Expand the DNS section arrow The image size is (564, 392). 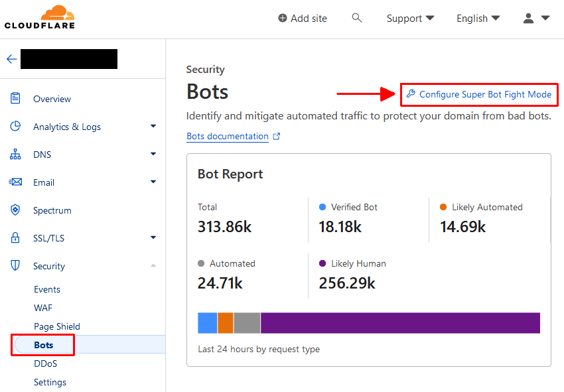click(153, 154)
